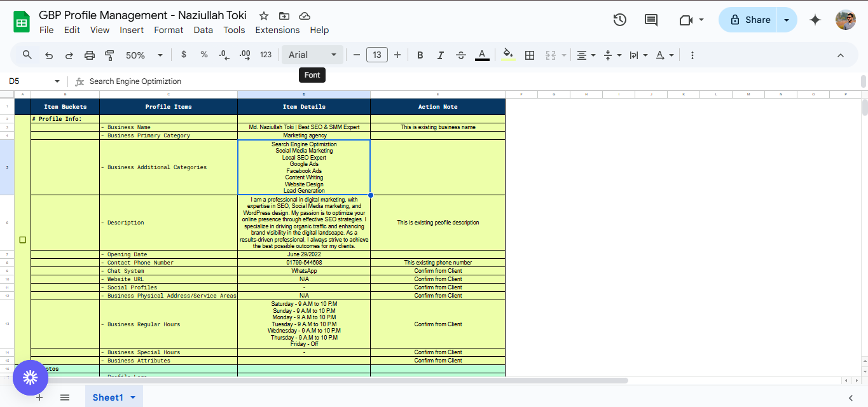Click the Share button

click(749, 20)
